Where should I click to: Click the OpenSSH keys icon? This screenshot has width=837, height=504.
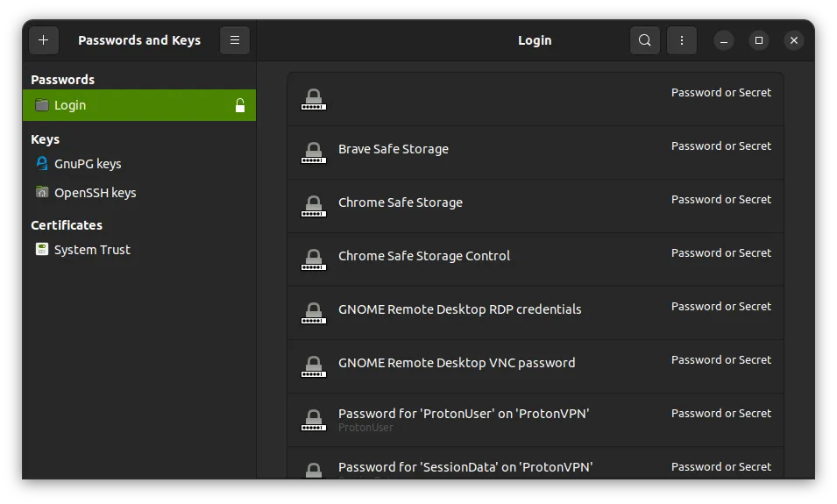(41, 193)
